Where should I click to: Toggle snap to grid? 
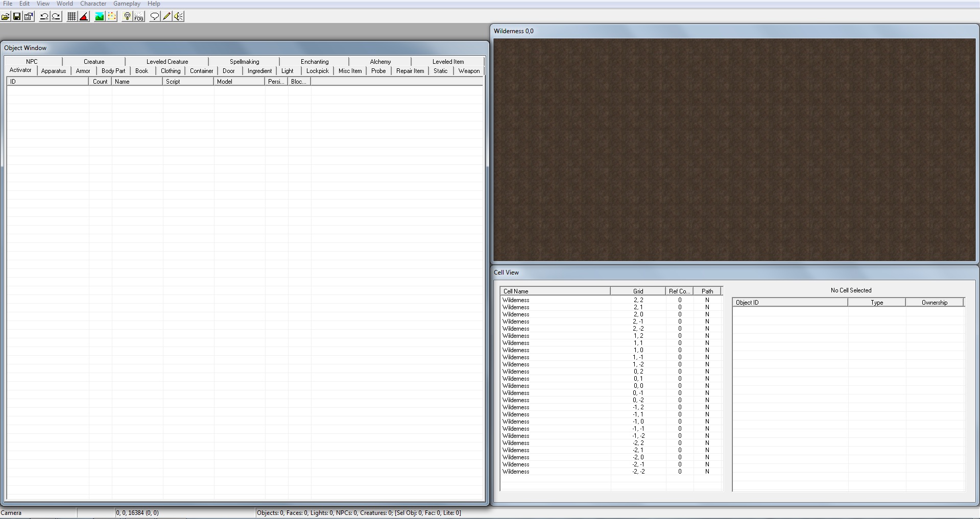tap(72, 16)
